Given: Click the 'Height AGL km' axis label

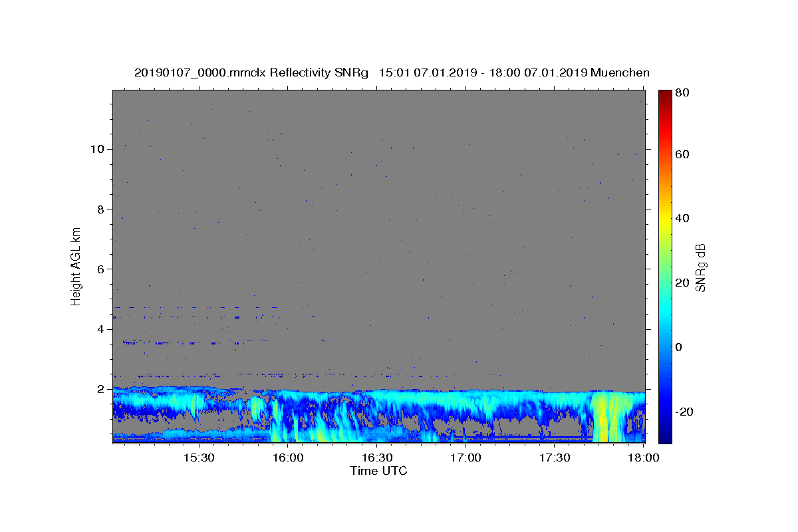Looking at the screenshot, I should tap(76, 266).
